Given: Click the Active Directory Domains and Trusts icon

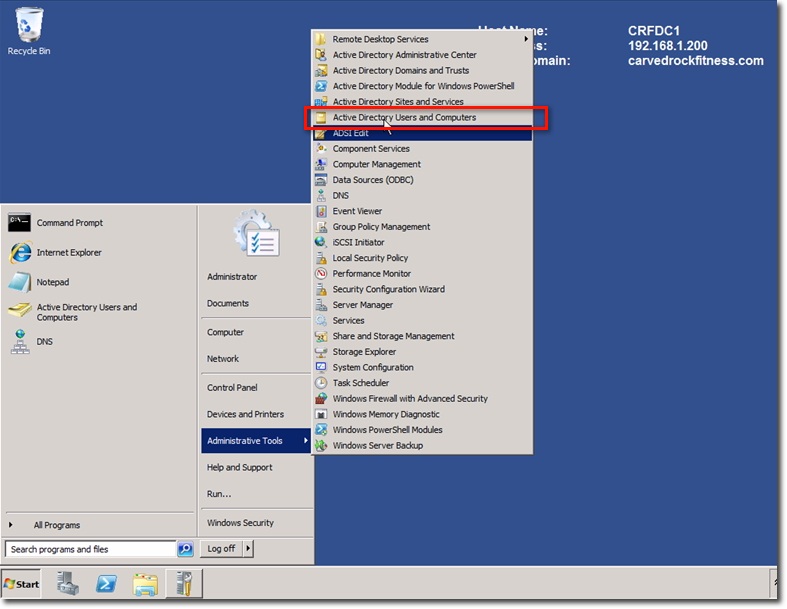Looking at the screenshot, I should point(321,70).
